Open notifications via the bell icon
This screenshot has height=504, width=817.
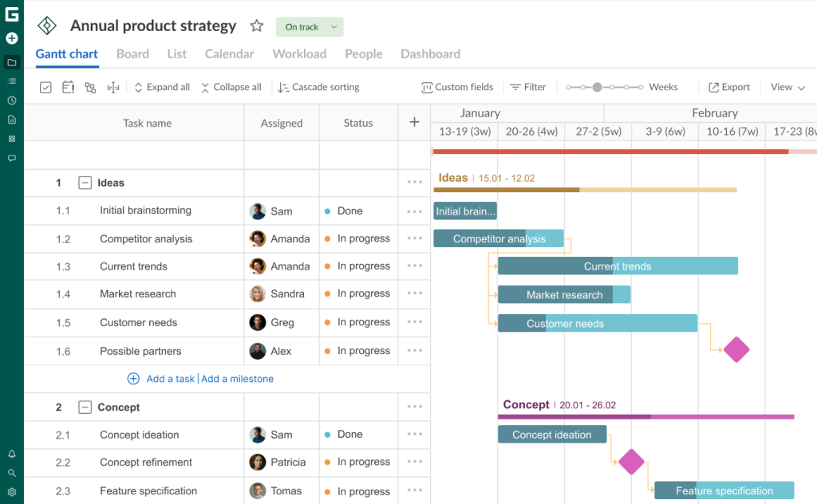pos(11,453)
